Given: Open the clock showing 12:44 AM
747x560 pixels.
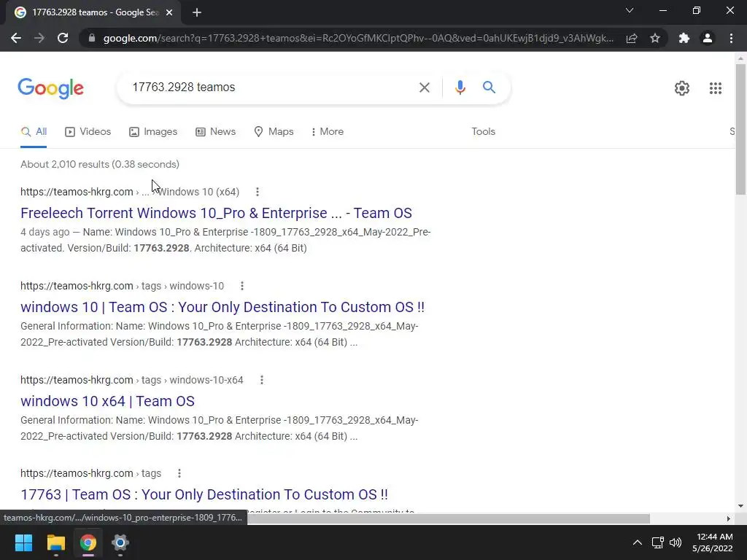Looking at the screenshot, I should point(713,542).
